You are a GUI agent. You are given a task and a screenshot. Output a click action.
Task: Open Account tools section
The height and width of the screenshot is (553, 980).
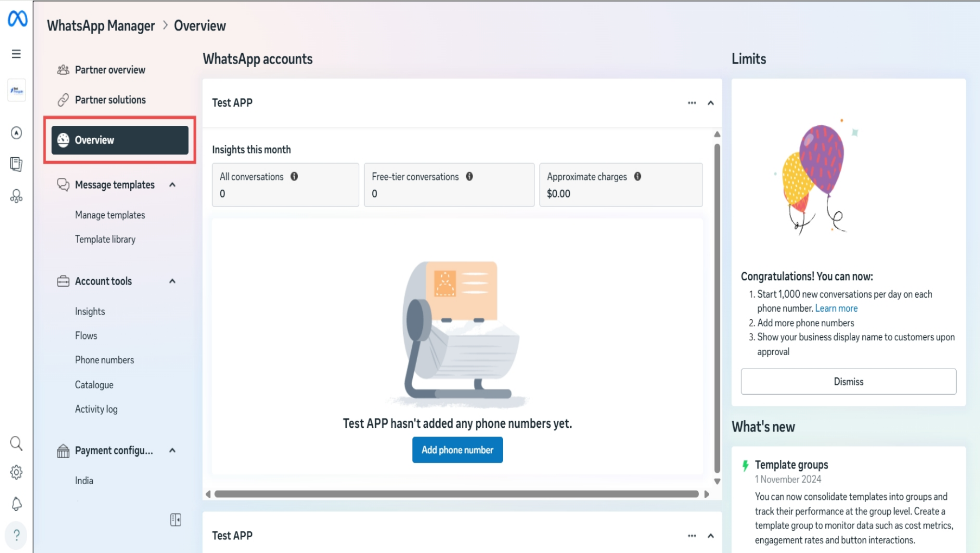click(x=103, y=281)
